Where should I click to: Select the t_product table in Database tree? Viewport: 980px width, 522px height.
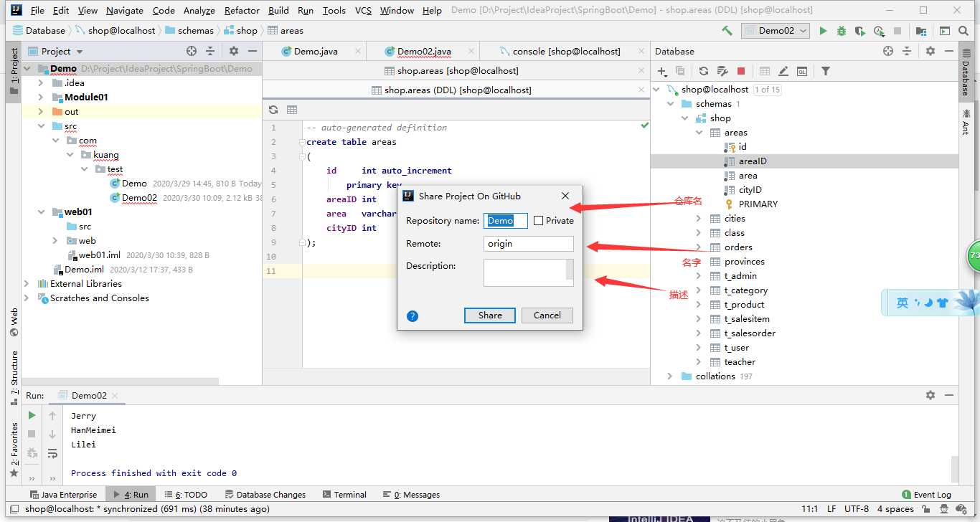coord(744,305)
